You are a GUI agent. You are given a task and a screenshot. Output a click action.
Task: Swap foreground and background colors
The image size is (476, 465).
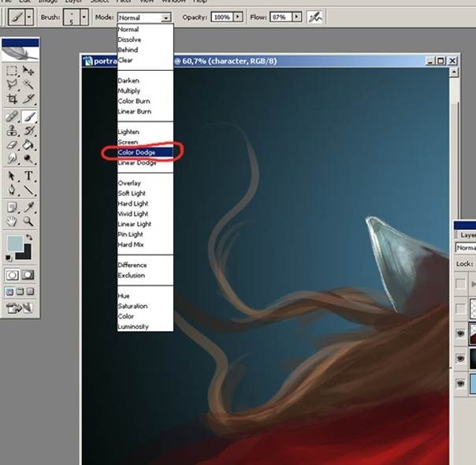coord(29,237)
